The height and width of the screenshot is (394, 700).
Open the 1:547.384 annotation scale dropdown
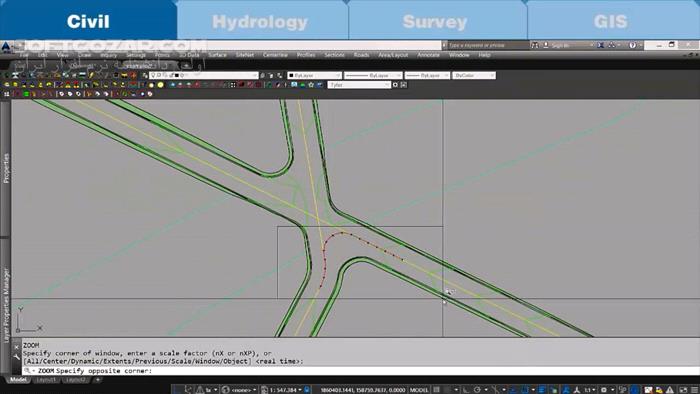pos(285,390)
